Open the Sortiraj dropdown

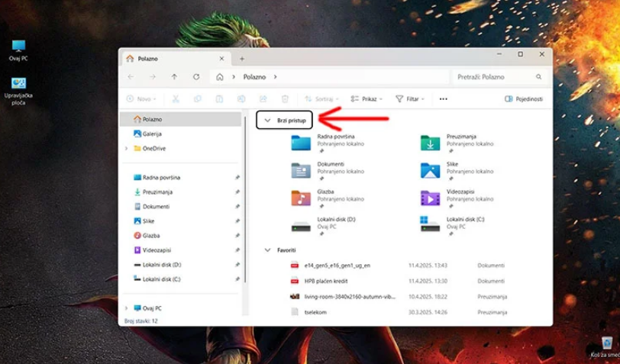click(x=322, y=98)
